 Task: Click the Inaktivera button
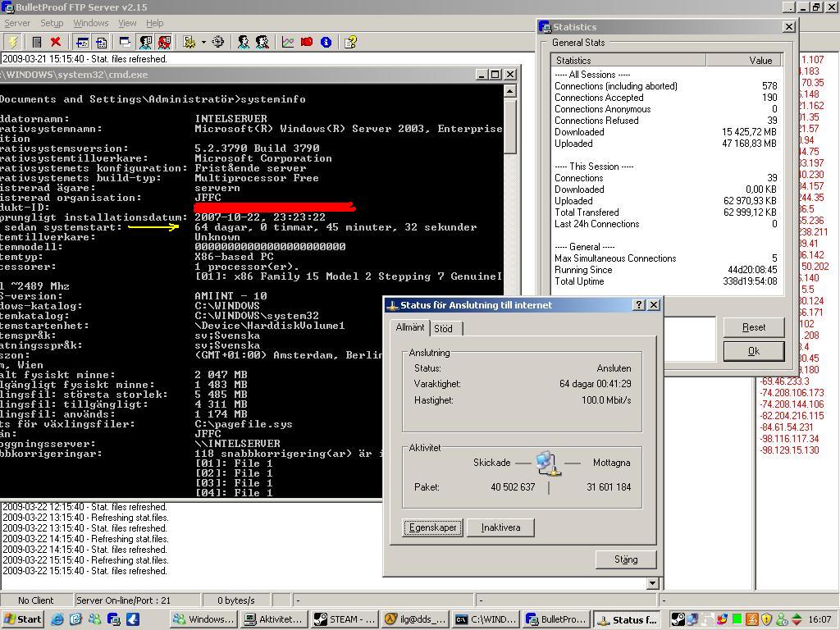(500, 527)
